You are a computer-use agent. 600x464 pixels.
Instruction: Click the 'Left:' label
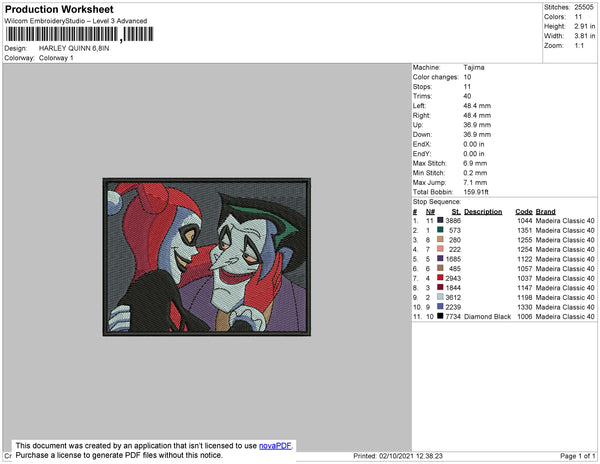419,106
